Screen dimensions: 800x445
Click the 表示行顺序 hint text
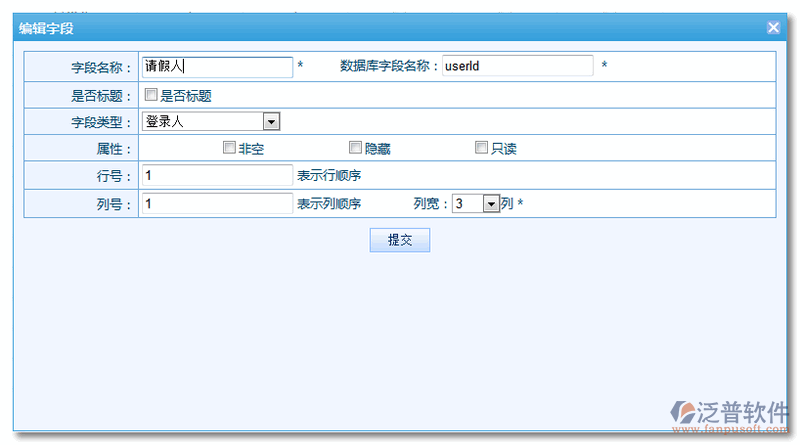click(329, 176)
